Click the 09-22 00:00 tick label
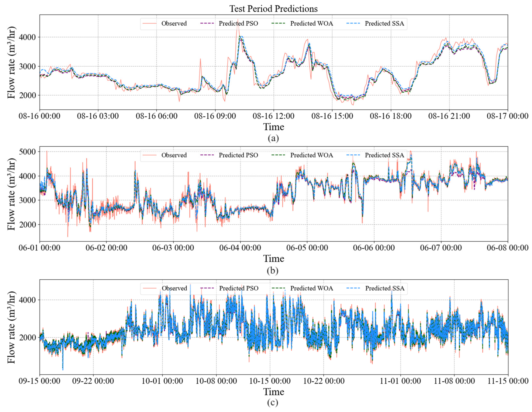The width and height of the screenshot is (532, 412). pos(93,381)
